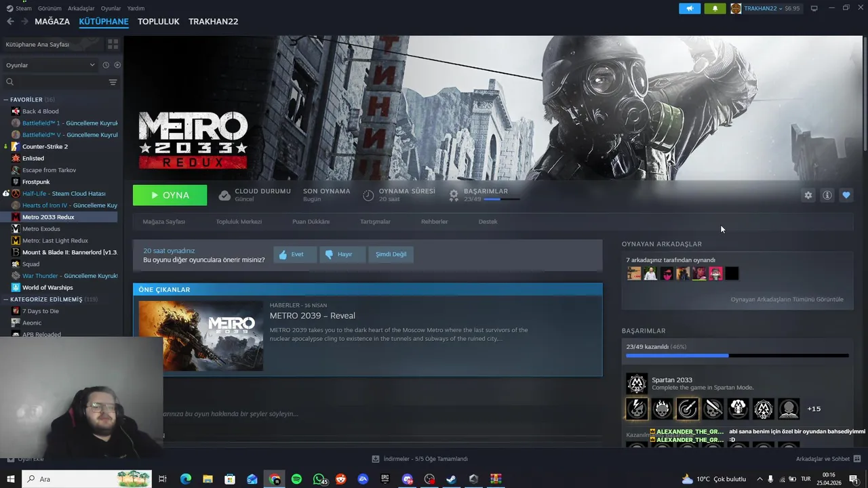
Task: Open the METRO 2039 – Reveal news
Action: coord(313,316)
